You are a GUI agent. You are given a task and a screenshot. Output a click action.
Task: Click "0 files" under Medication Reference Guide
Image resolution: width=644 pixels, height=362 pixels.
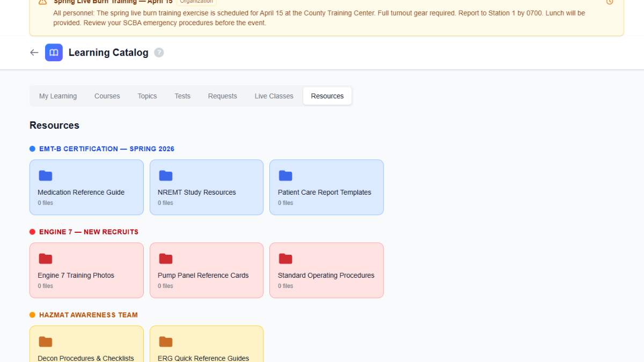click(45, 203)
